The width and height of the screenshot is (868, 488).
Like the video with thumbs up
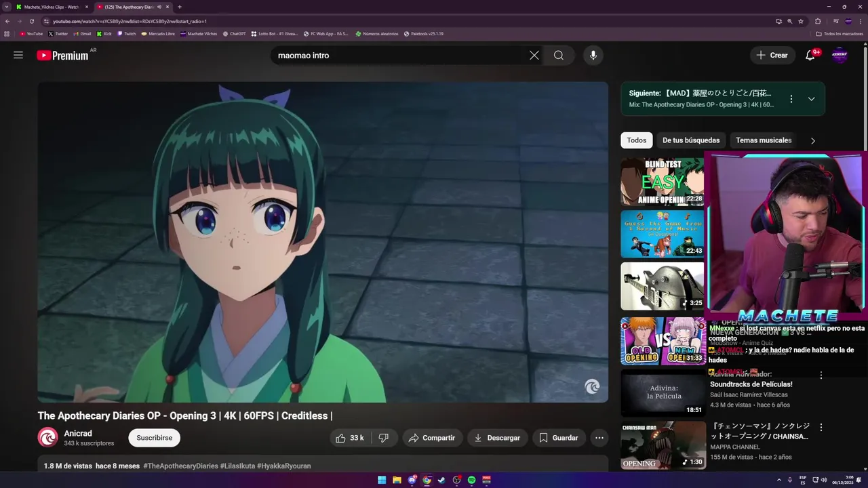(349, 438)
